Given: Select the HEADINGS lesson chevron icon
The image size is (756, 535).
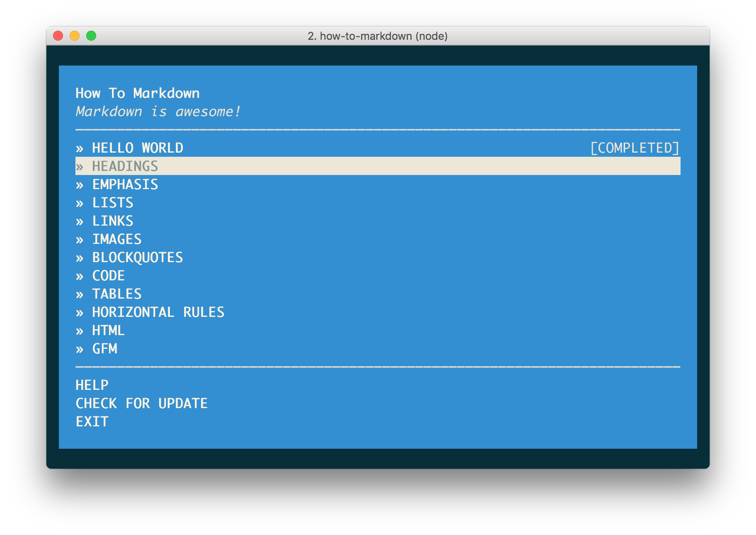Looking at the screenshot, I should pyautogui.click(x=80, y=166).
